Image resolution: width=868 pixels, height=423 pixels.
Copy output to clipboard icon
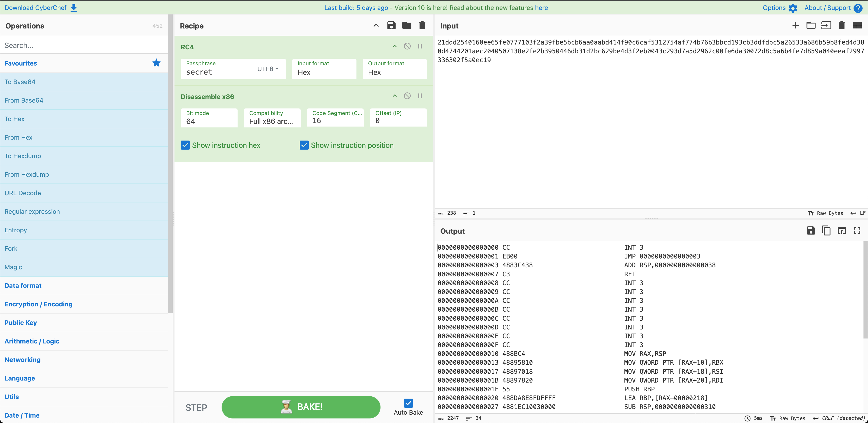pyautogui.click(x=826, y=231)
